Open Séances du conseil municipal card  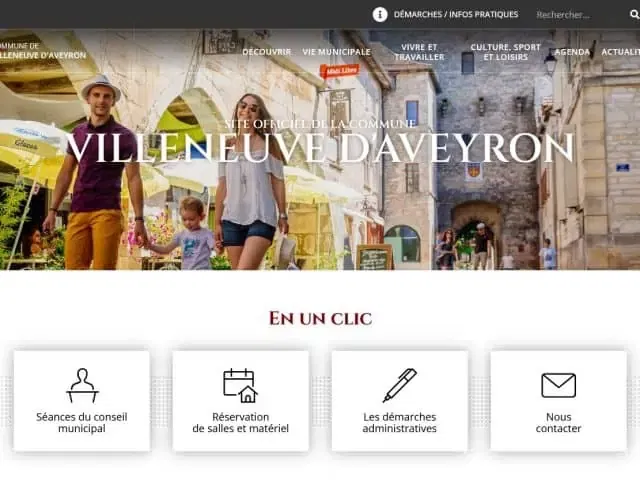pyautogui.click(x=82, y=401)
